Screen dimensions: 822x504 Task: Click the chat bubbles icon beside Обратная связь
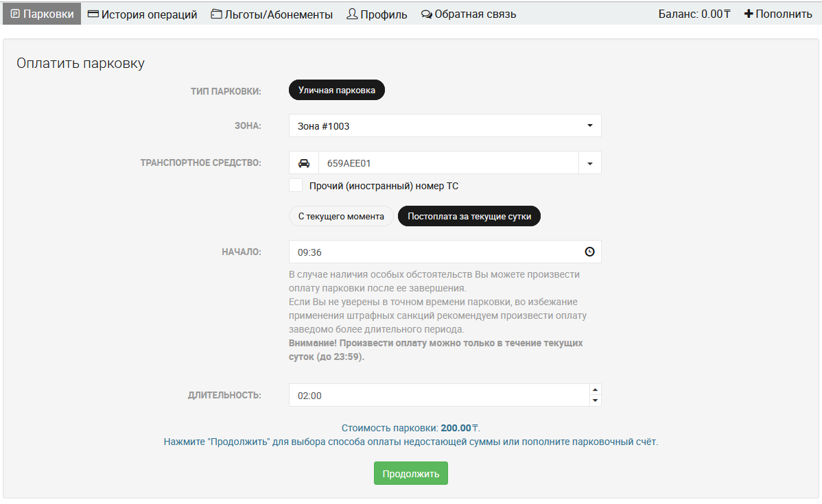click(426, 14)
